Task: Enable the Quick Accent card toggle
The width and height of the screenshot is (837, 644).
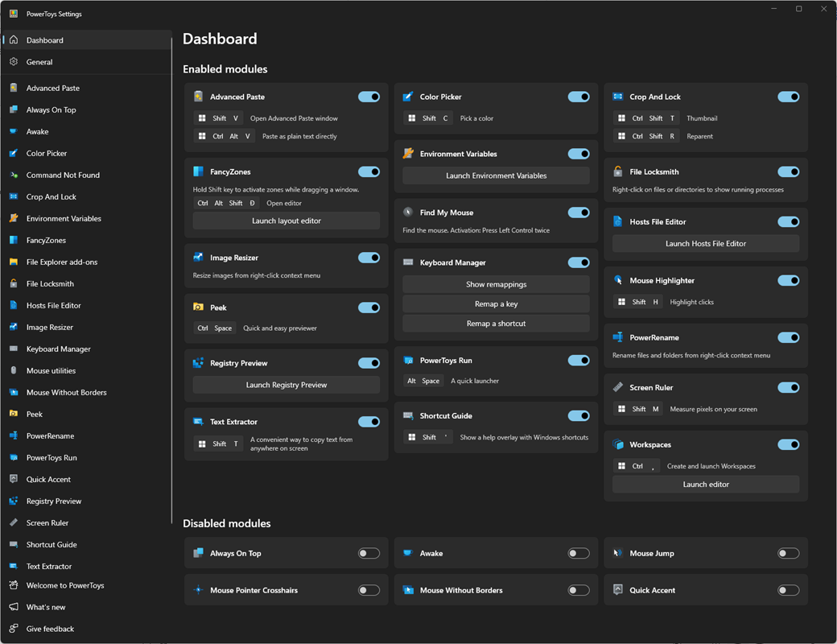Action: click(x=789, y=590)
